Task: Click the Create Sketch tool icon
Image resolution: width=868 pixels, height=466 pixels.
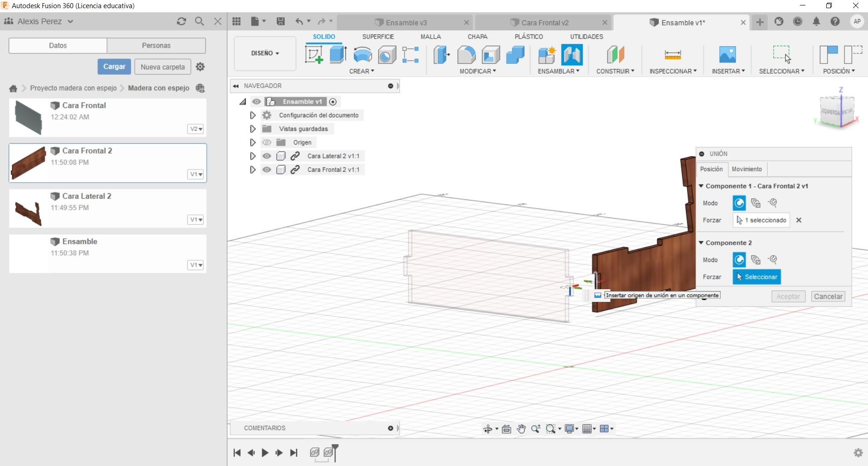Action: coord(313,55)
